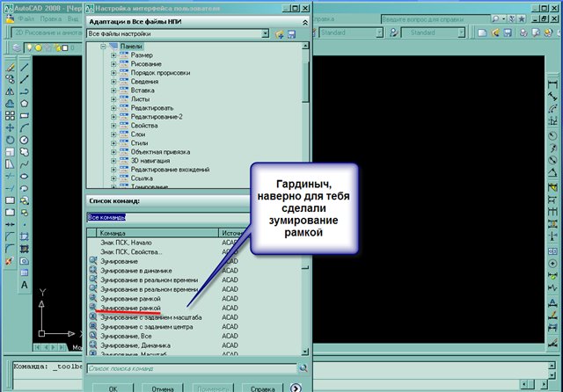
Task: Select the Line tool in draw toolbar
Action: 25,66
